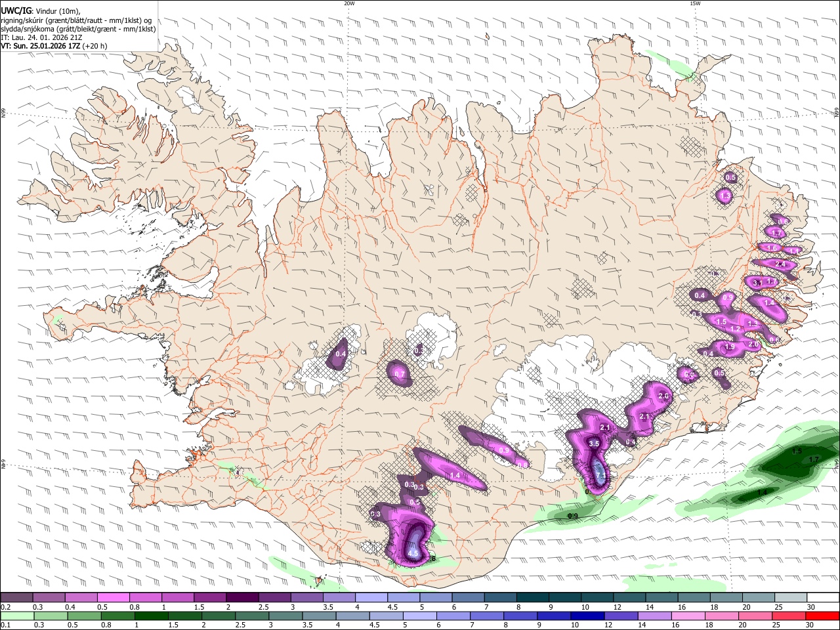Click the light periwinkle 4 swatch in upper legend row
The height and width of the screenshot is (630, 840).
pos(371,597)
